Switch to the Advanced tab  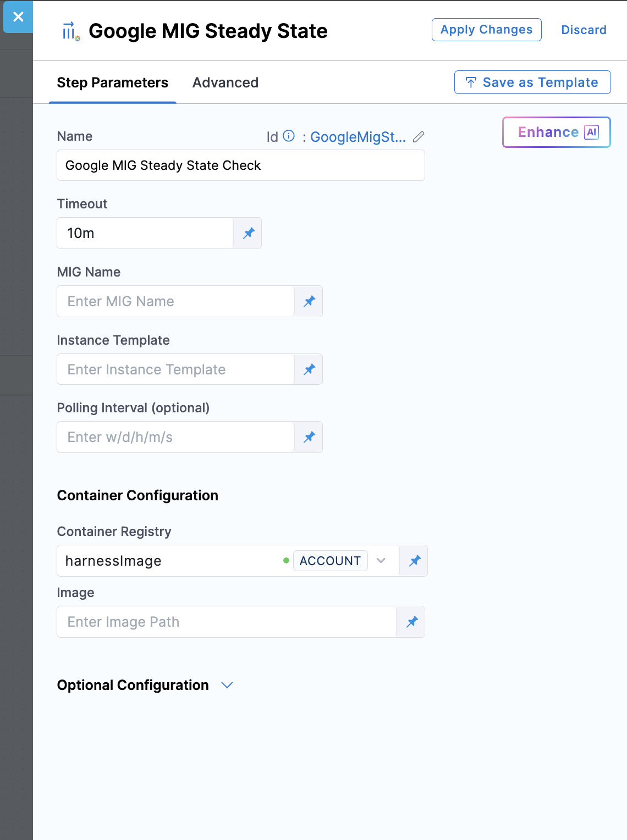[226, 82]
